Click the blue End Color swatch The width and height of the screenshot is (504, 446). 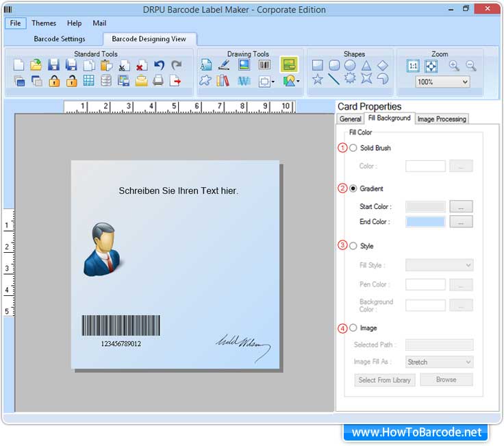click(425, 221)
